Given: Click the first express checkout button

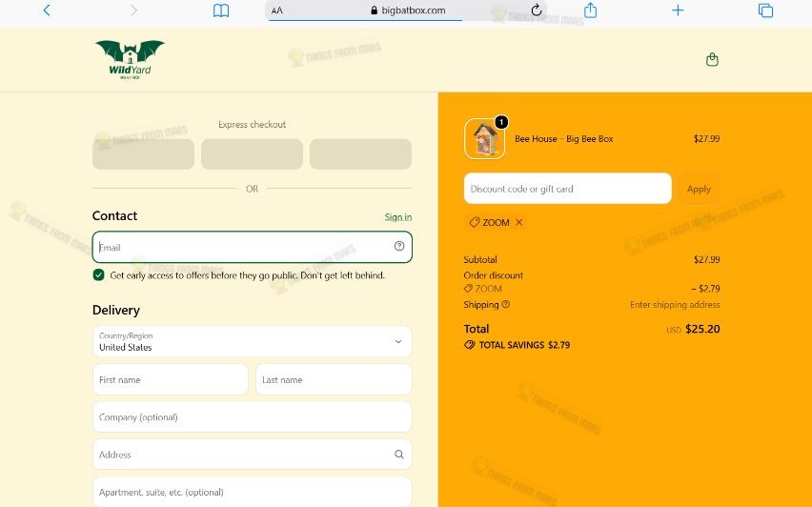Looking at the screenshot, I should [144, 153].
